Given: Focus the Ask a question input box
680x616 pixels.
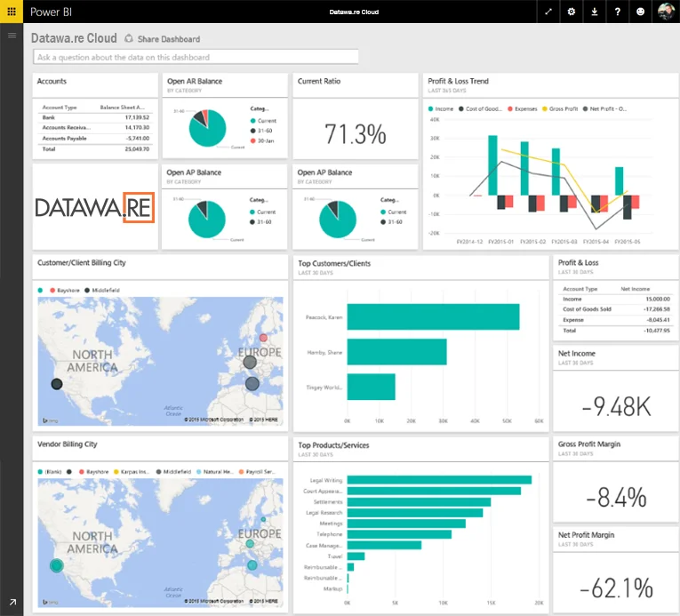Looking at the screenshot, I should pyautogui.click(x=196, y=57).
